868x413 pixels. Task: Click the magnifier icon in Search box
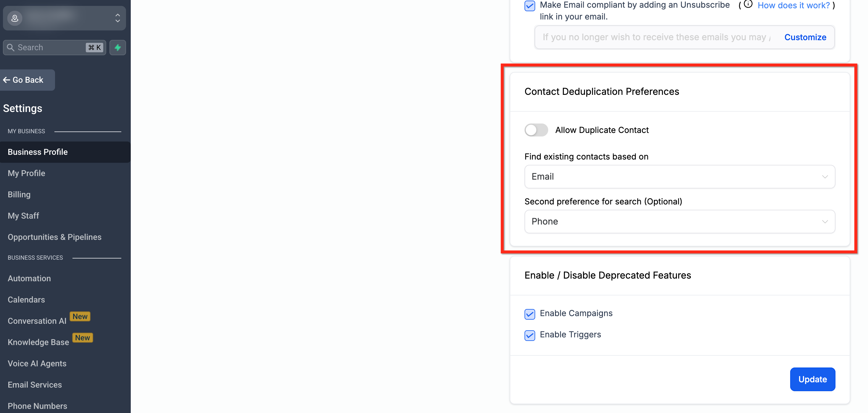point(11,48)
